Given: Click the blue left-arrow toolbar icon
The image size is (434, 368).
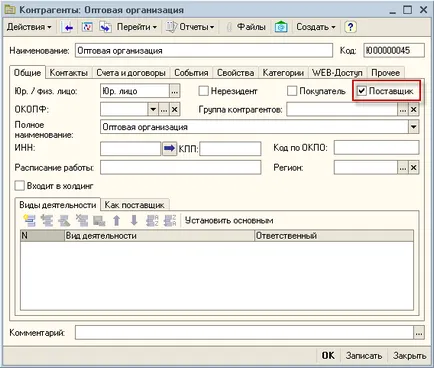Looking at the screenshot, I should (68, 27).
